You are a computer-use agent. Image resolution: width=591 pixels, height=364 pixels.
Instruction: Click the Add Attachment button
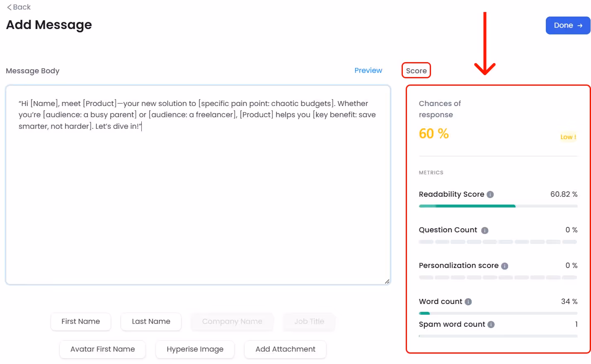[285, 349]
